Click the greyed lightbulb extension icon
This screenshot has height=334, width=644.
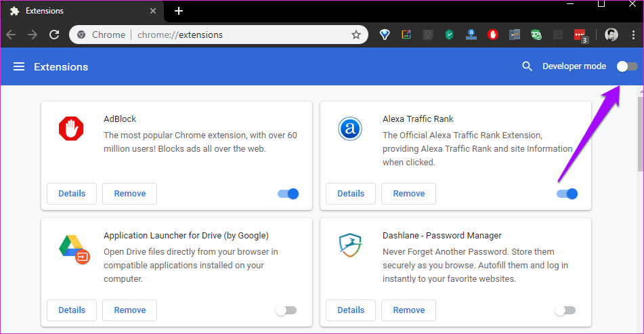428,35
